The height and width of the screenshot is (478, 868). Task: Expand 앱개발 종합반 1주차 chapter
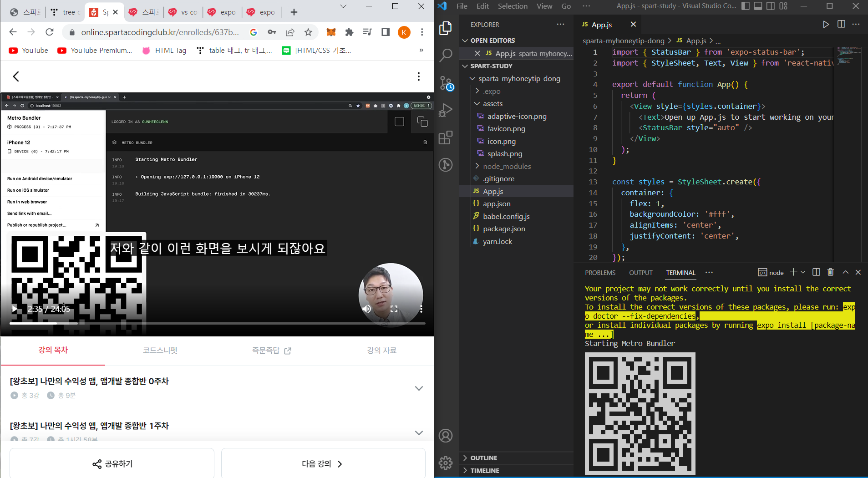pyautogui.click(x=419, y=433)
